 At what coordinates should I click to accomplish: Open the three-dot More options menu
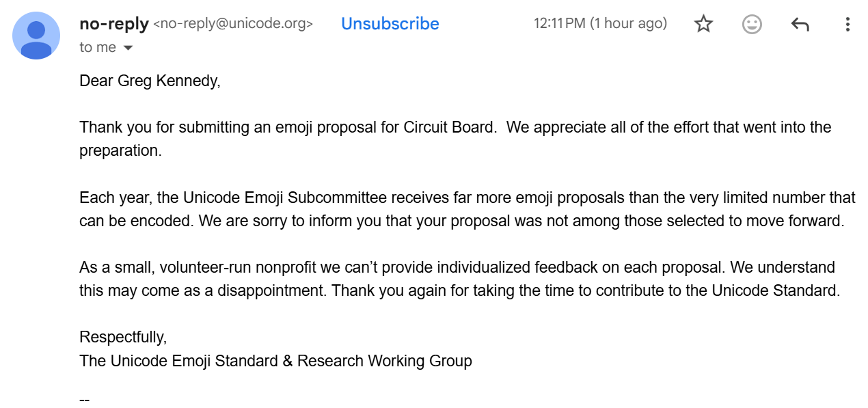click(847, 25)
